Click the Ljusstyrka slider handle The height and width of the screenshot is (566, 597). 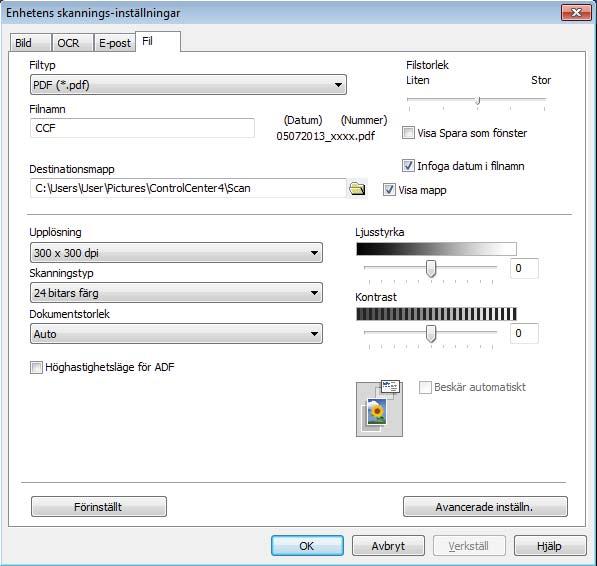coord(431,268)
